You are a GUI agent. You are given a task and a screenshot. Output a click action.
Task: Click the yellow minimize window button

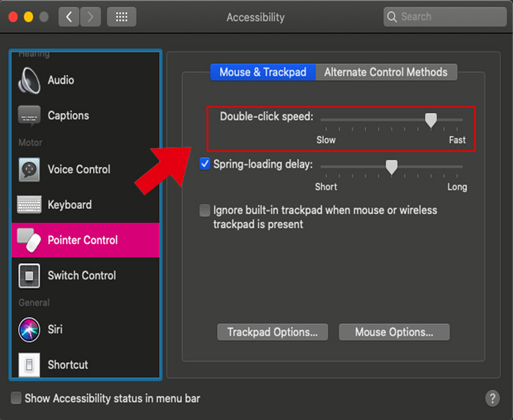click(29, 17)
